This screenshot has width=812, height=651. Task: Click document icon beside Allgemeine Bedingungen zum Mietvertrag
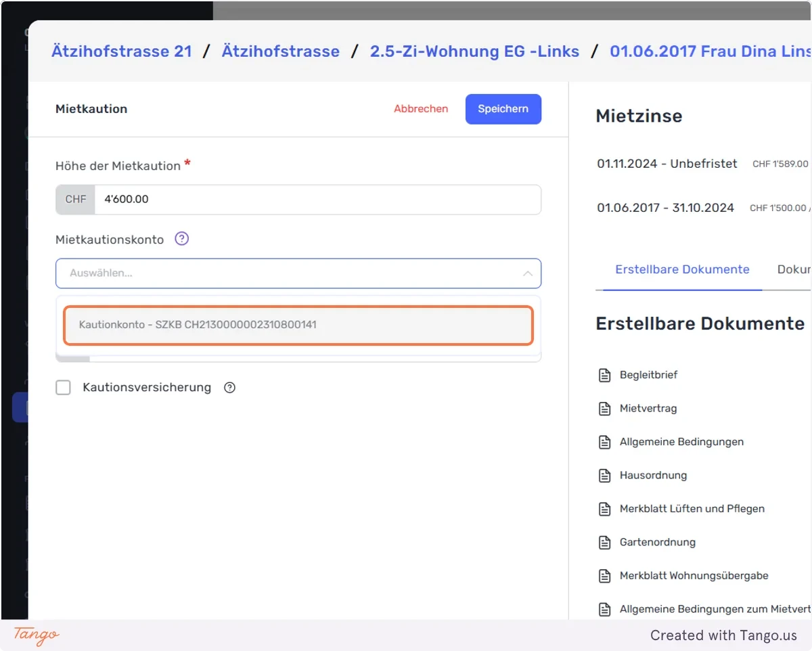(604, 610)
